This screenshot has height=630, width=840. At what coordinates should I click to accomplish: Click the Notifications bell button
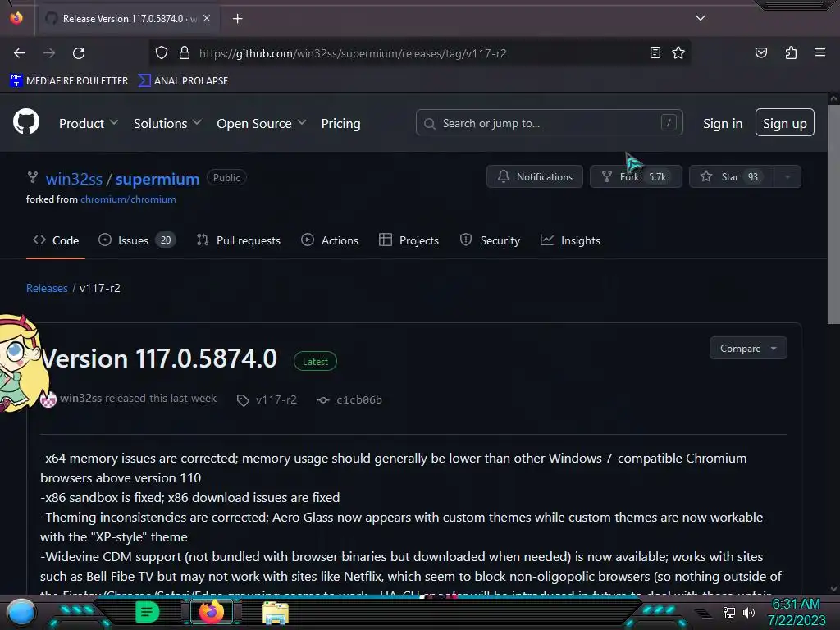(x=534, y=176)
